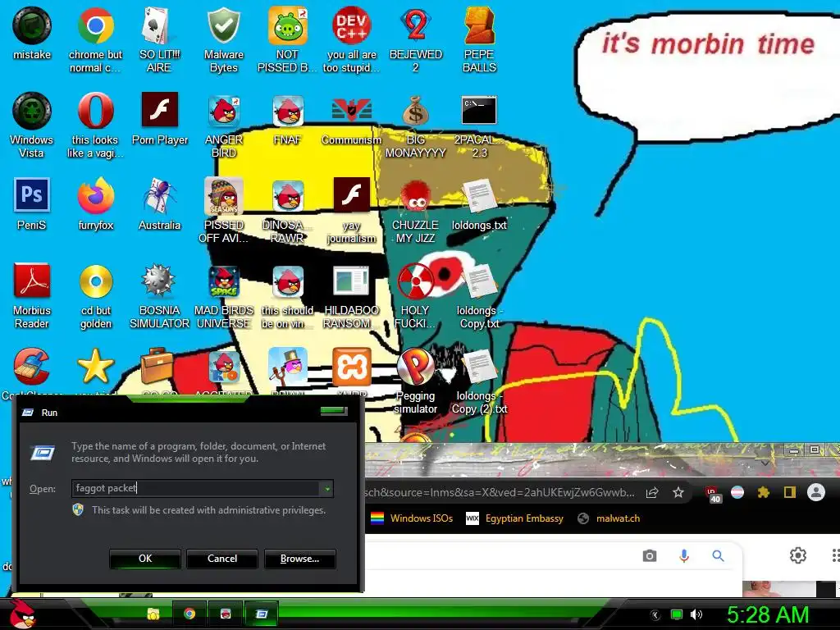Open the 'DINOSA RAWR' desktop icon
Viewport: 840px width, 630px height.
coord(287,210)
